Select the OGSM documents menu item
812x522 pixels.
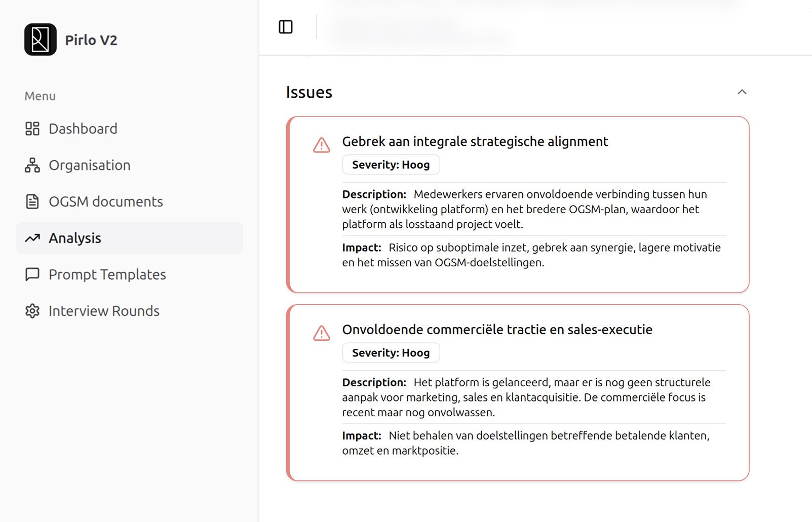105,202
